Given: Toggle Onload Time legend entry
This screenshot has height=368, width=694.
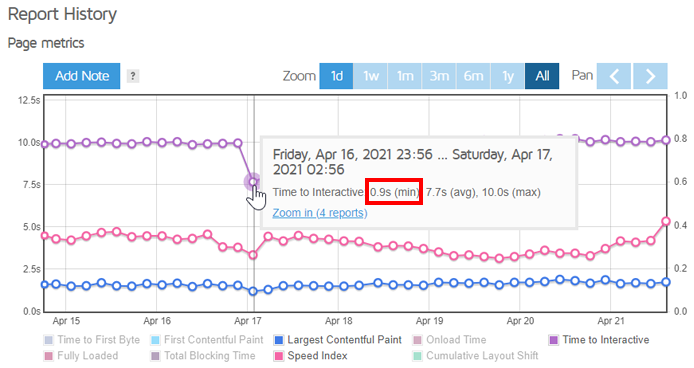Looking at the screenshot, I should (450, 340).
